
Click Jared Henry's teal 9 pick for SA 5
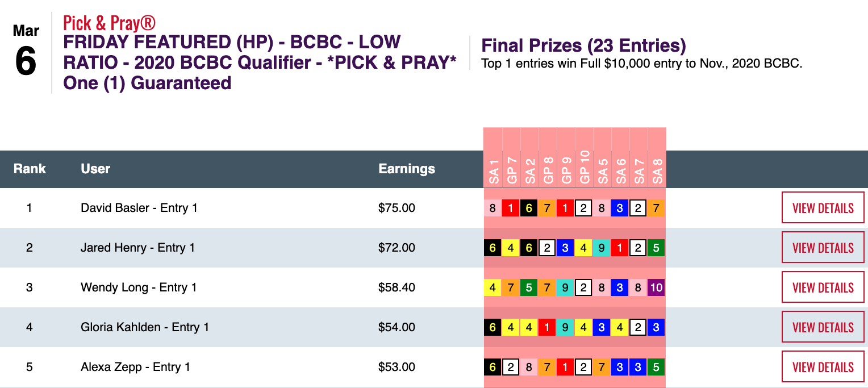[602, 248]
